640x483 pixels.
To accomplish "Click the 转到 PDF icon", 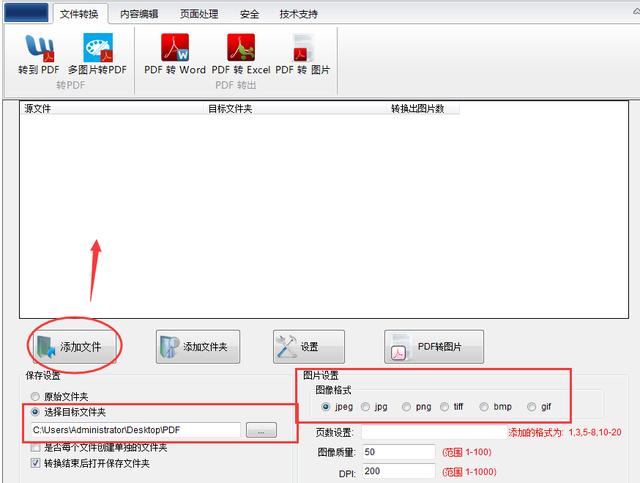I will point(39,48).
